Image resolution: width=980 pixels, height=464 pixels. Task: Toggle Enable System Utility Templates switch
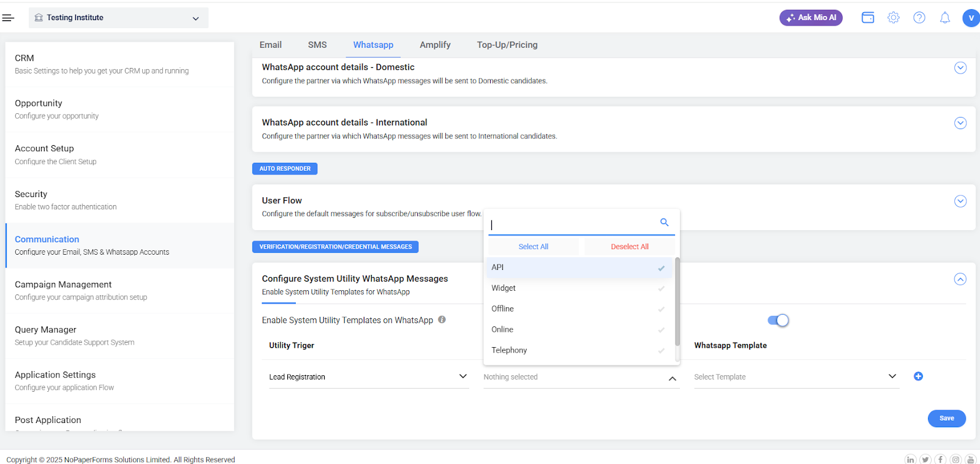(x=778, y=320)
